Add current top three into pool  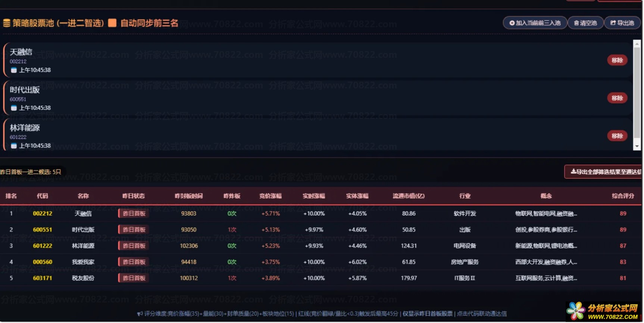pos(535,23)
